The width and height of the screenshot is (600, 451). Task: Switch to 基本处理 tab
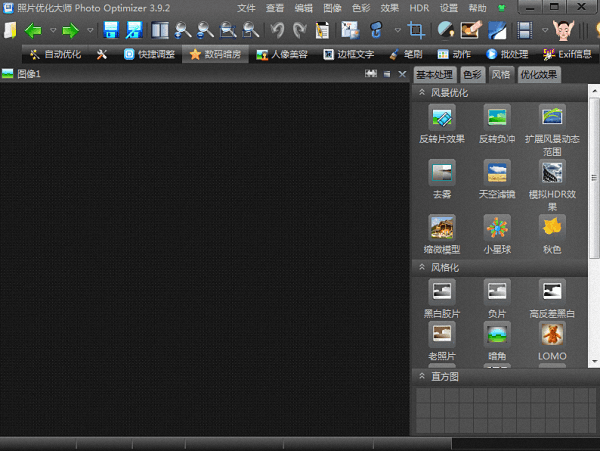(435, 75)
